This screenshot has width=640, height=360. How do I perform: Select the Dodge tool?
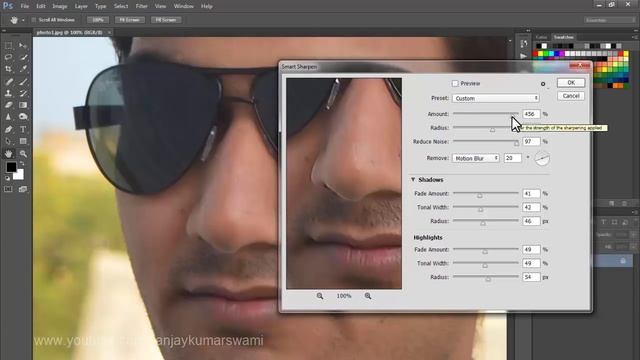(23, 117)
